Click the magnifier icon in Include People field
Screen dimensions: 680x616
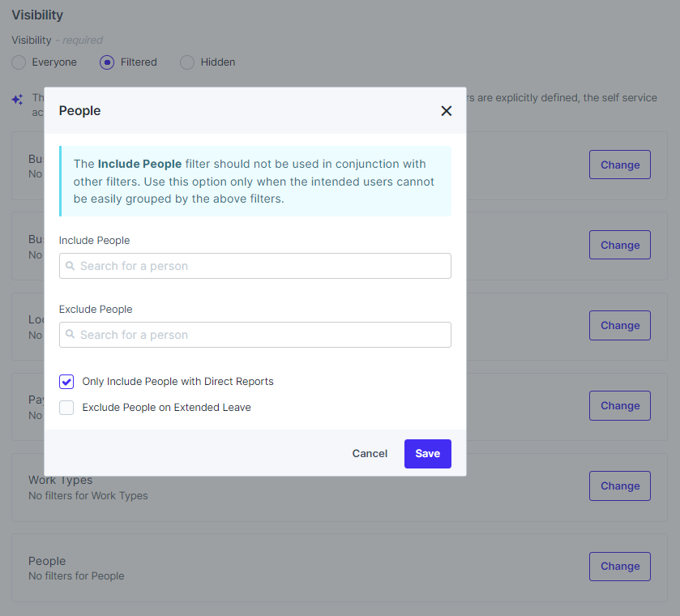[71, 266]
